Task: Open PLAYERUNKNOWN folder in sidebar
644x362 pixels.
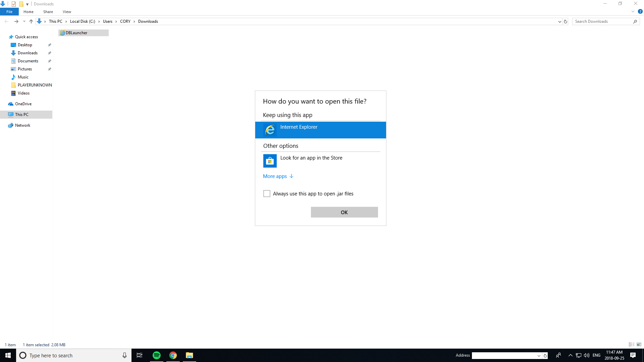Action: pos(35,85)
